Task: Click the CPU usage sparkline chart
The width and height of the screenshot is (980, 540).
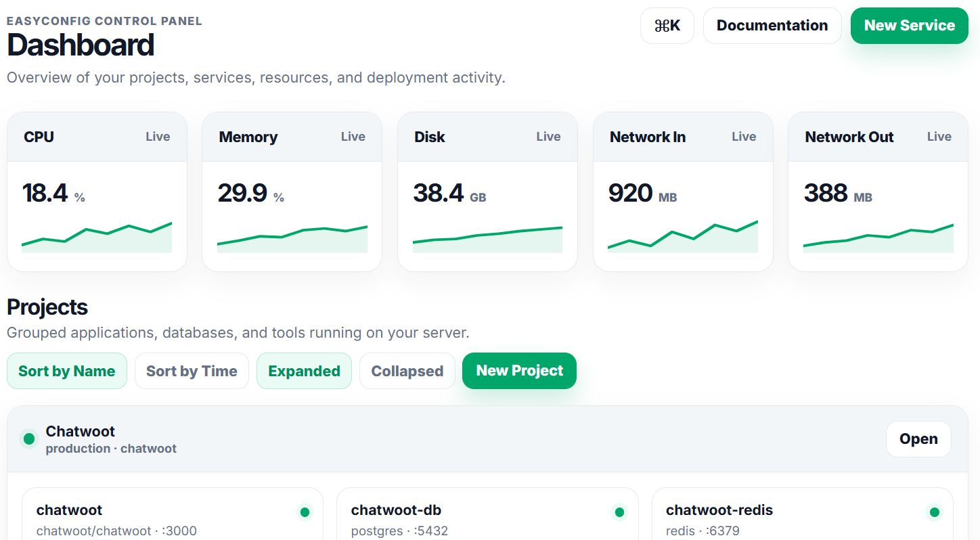Action: coord(97,238)
